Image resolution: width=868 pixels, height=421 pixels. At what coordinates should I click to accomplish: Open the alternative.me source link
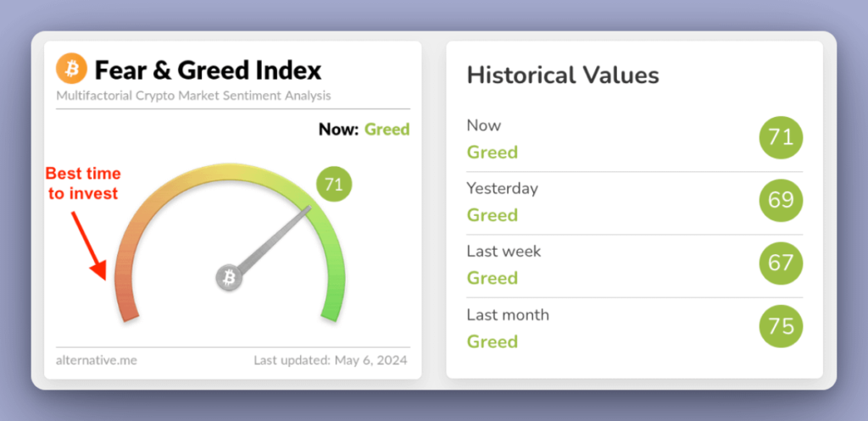(97, 360)
